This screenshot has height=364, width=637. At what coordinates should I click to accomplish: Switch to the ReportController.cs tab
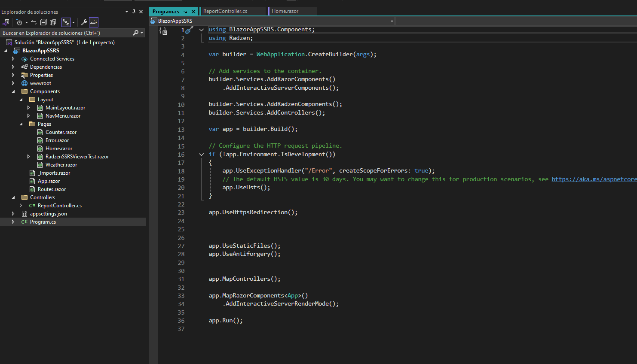(x=225, y=11)
